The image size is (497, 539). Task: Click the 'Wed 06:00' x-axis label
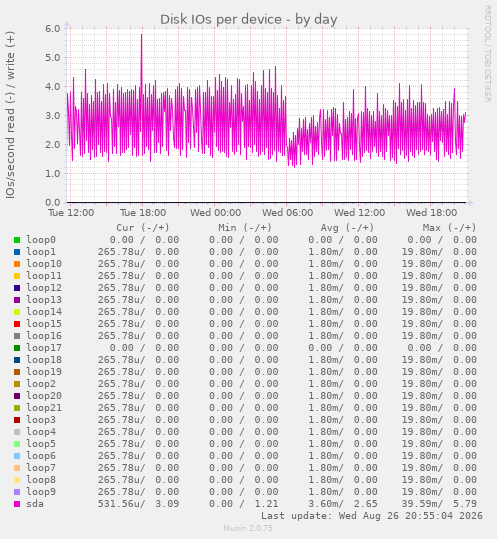[287, 213]
